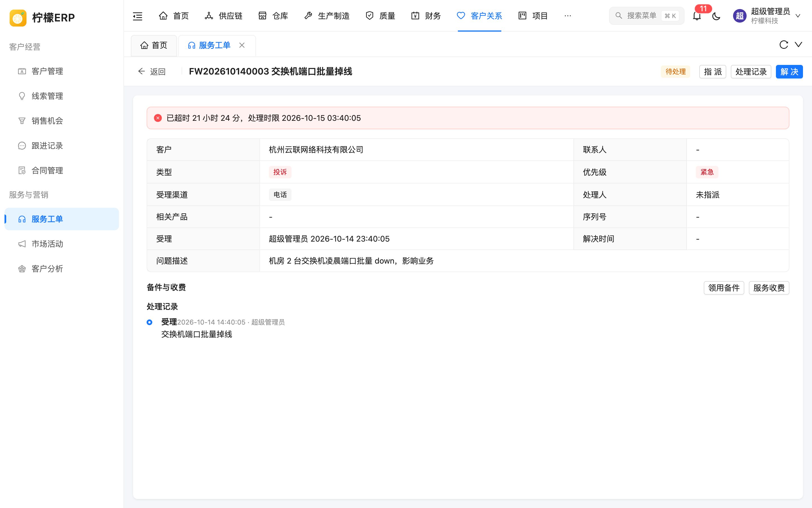Click the 返回 back arrow

pos(152,72)
